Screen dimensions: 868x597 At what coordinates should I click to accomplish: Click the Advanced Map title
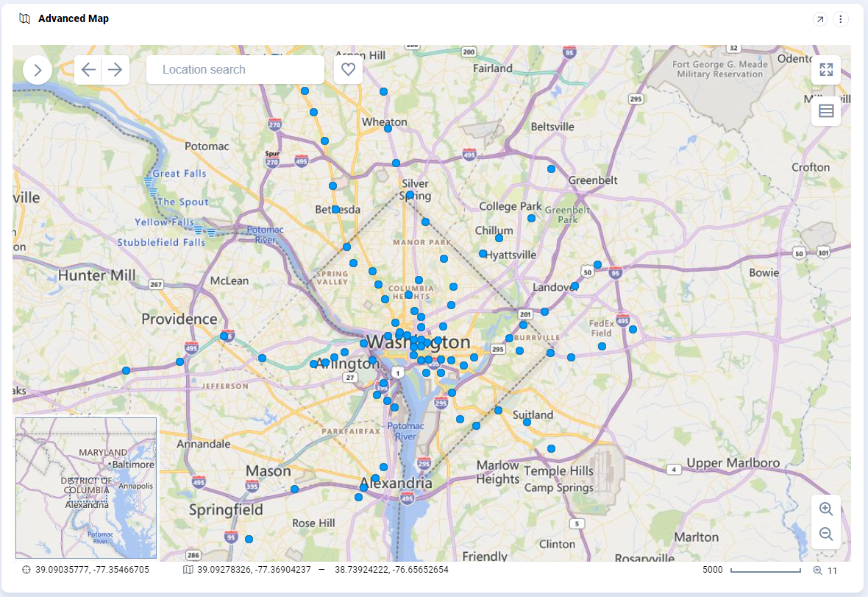[74, 18]
